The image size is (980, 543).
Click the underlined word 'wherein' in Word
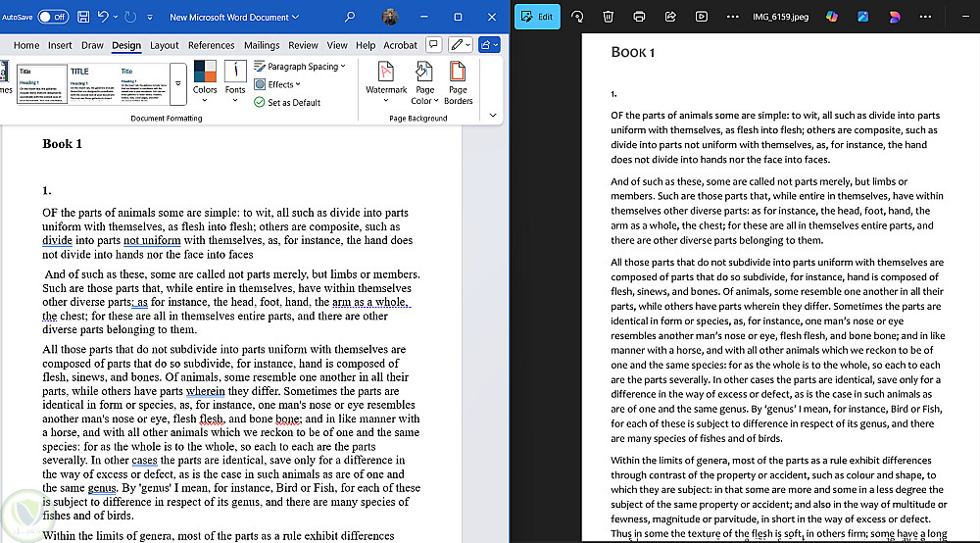(205, 391)
